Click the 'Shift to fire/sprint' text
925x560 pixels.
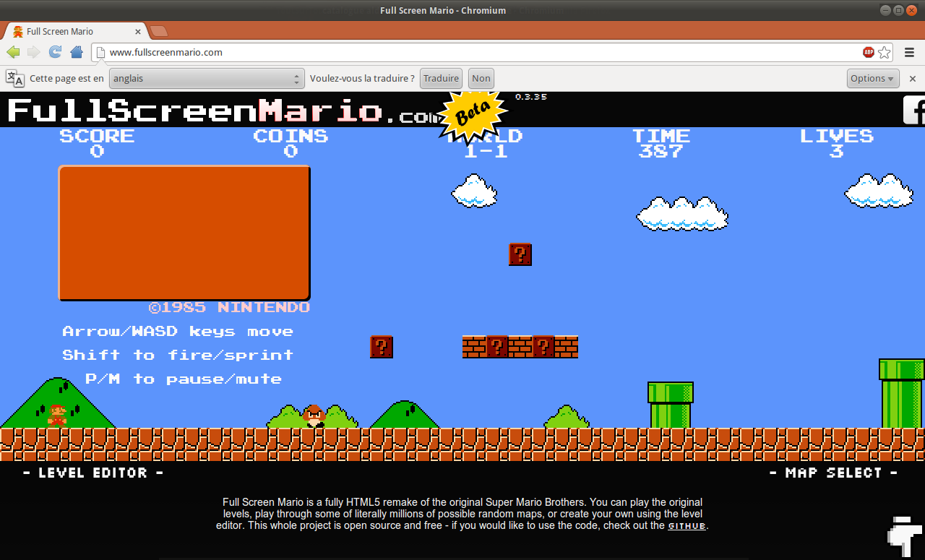(x=178, y=355)
